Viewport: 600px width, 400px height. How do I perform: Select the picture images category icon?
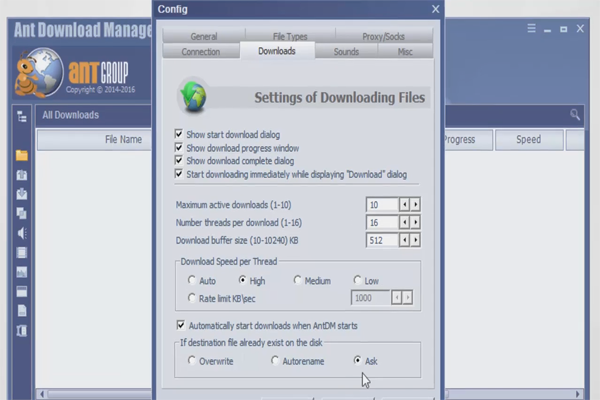[x=22, y=272]
